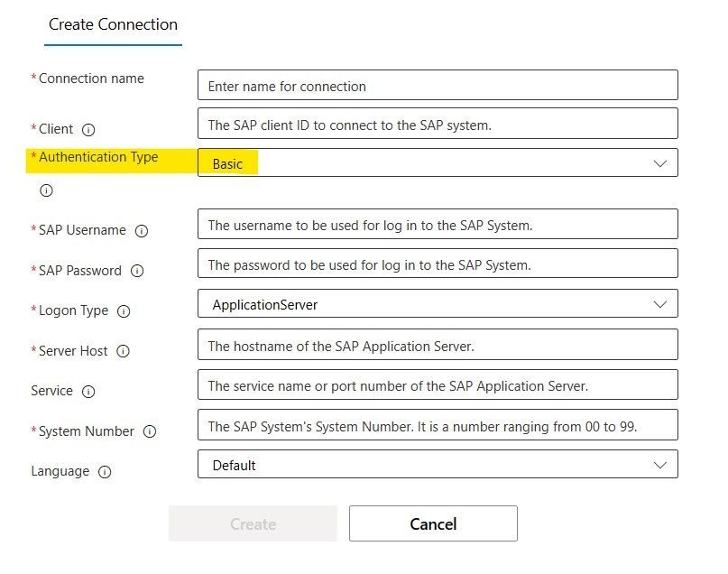
Task: Click the Connection name input field
Action: 438,86
